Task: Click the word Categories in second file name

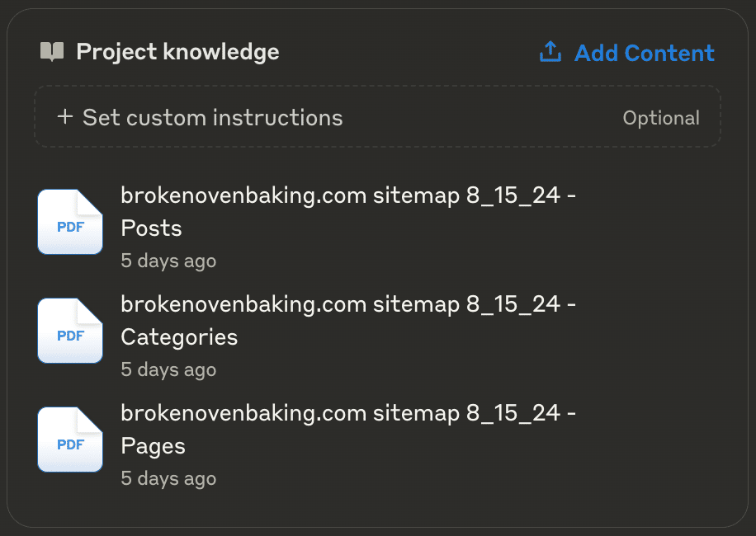Action: point(179,337)
